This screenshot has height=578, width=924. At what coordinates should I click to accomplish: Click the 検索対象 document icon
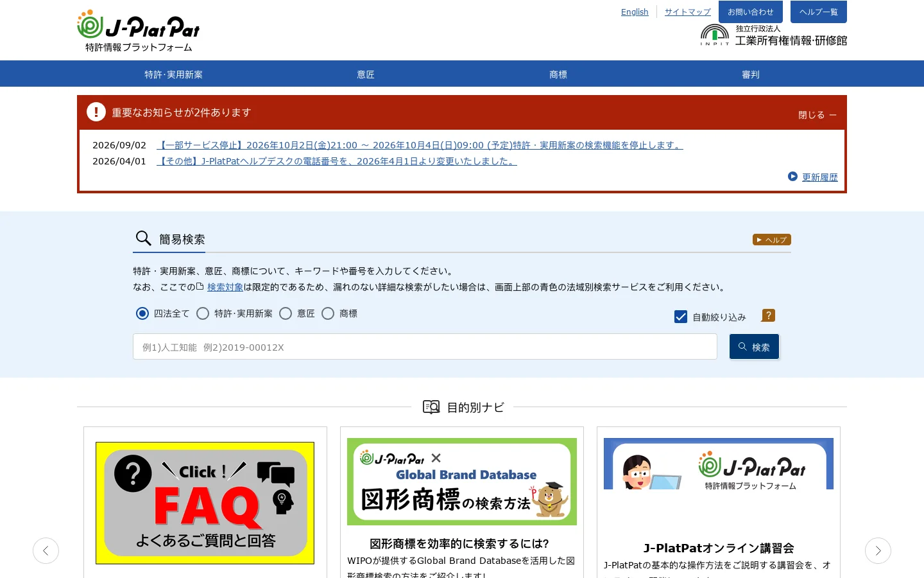click(200, 286)
